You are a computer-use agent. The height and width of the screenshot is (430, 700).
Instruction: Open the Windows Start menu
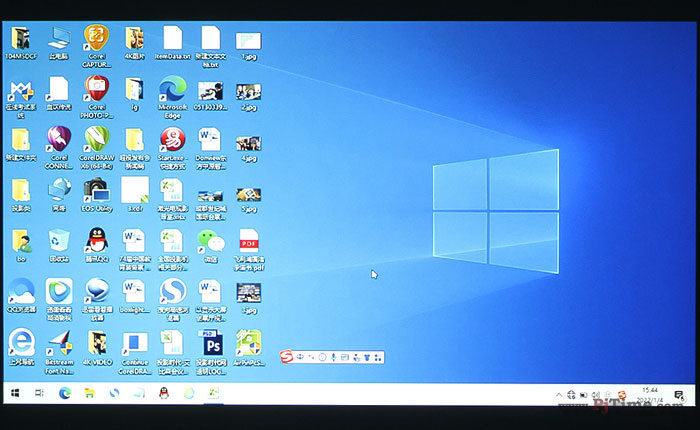coord(15,393)
